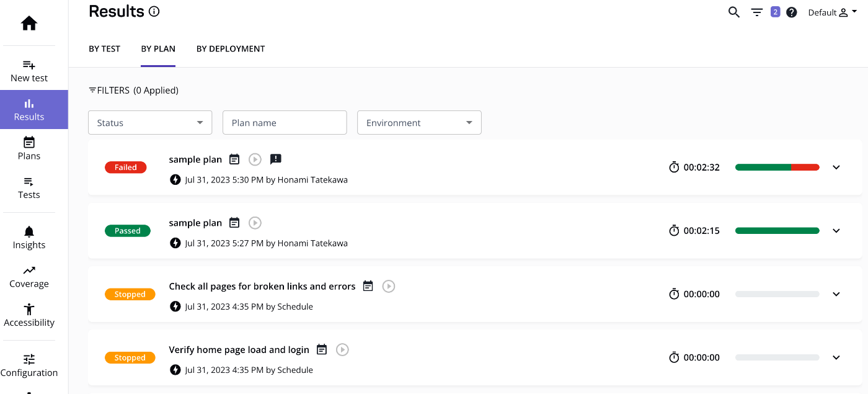Switch to the BY DEPLOYMENT tab
The image size is (868, 394).
click(x=231, y=48)
